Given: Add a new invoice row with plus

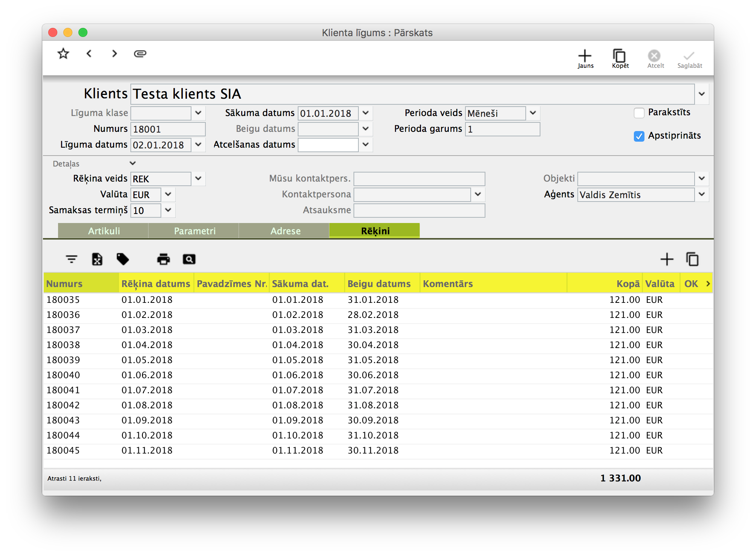Looking at the screenshot, I should [x=667, y=259].
